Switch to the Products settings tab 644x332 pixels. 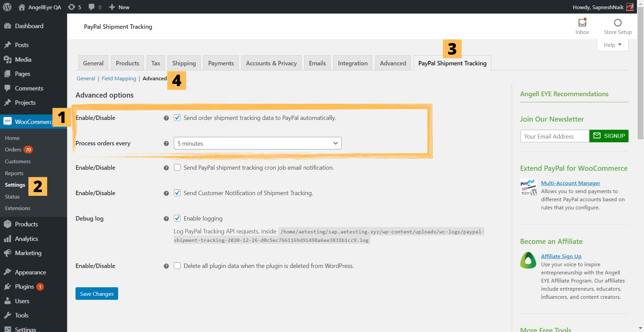127,63
